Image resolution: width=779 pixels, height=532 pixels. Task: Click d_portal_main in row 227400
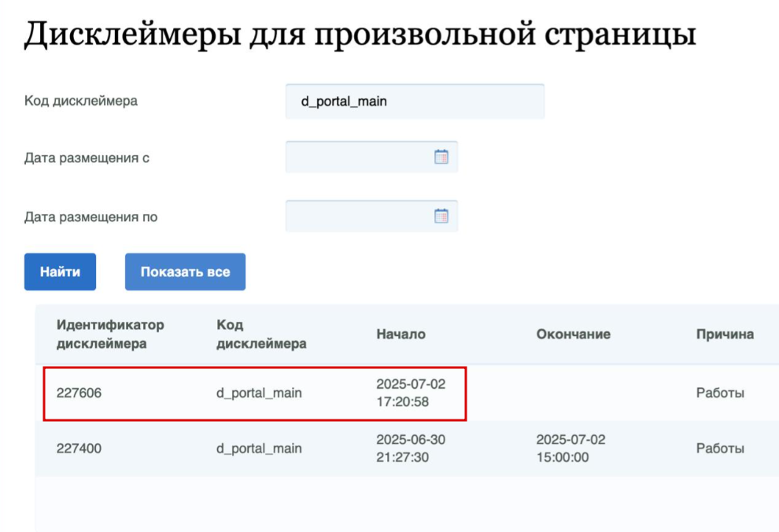[x=259, y=449]
